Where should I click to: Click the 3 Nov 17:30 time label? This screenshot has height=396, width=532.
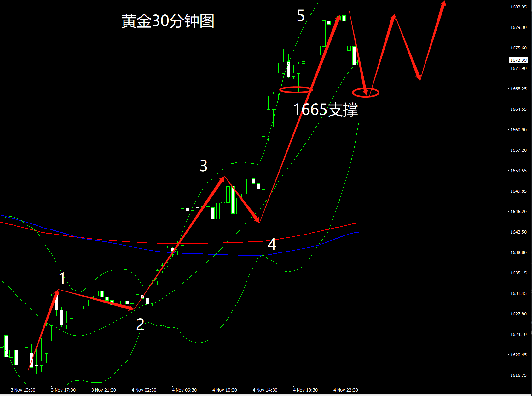[x=63, y=390]
